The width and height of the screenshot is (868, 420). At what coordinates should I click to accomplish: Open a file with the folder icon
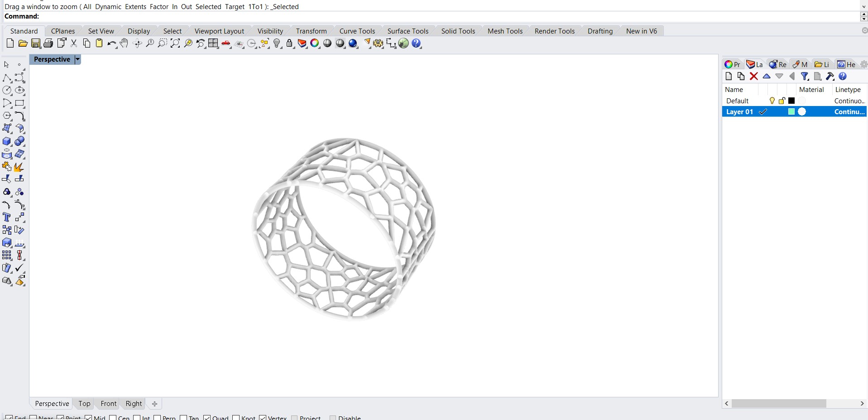(x=23, y=43)
